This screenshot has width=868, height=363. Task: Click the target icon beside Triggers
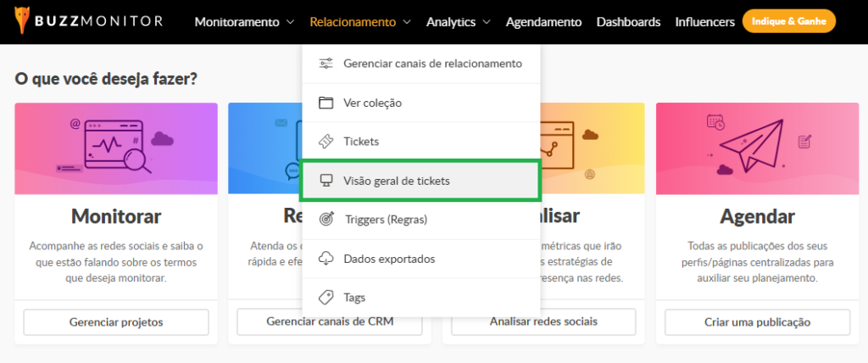(326, 220)
